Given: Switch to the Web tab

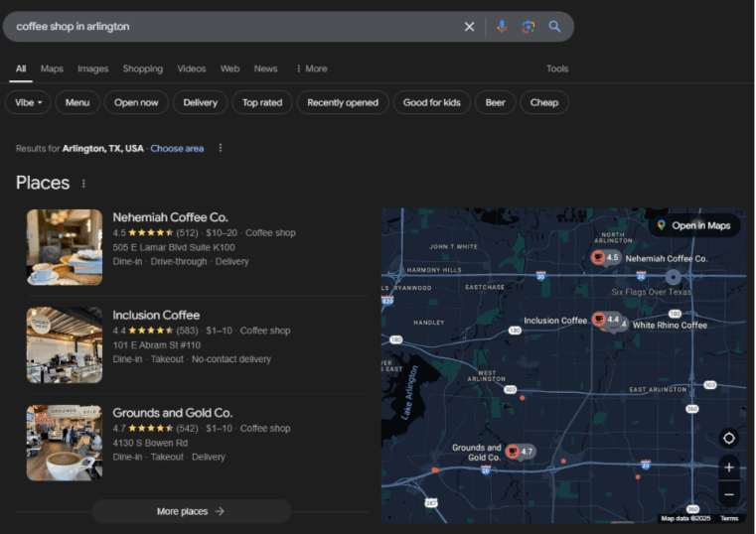Looking at the screenshot, I should tap(230, 68).
